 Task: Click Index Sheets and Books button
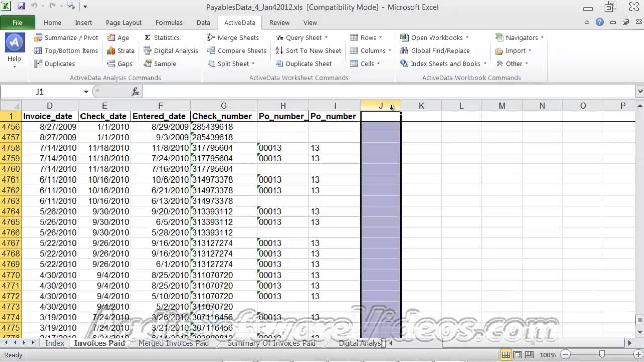click(x=443, y=64)
